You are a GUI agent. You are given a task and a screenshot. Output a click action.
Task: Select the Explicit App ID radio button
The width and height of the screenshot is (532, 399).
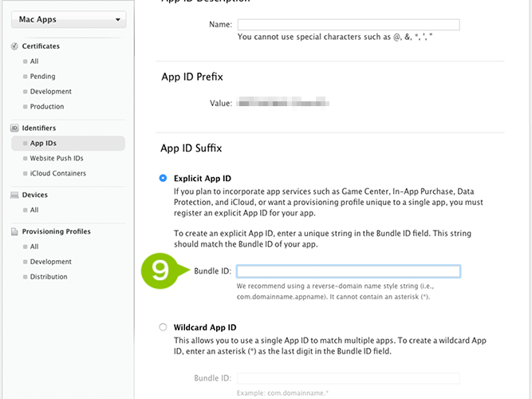tap(164, 178)
